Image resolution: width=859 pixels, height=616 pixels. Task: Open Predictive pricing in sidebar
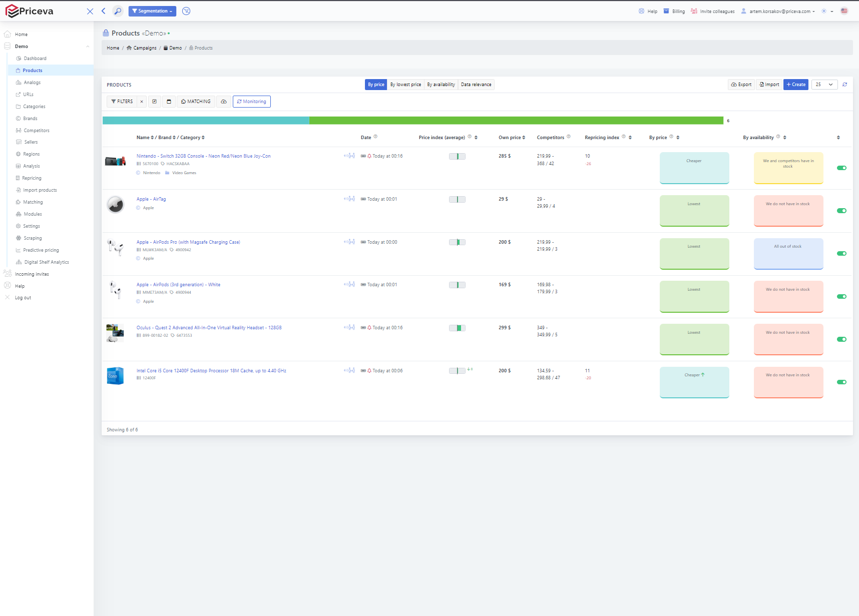(41, 250)
